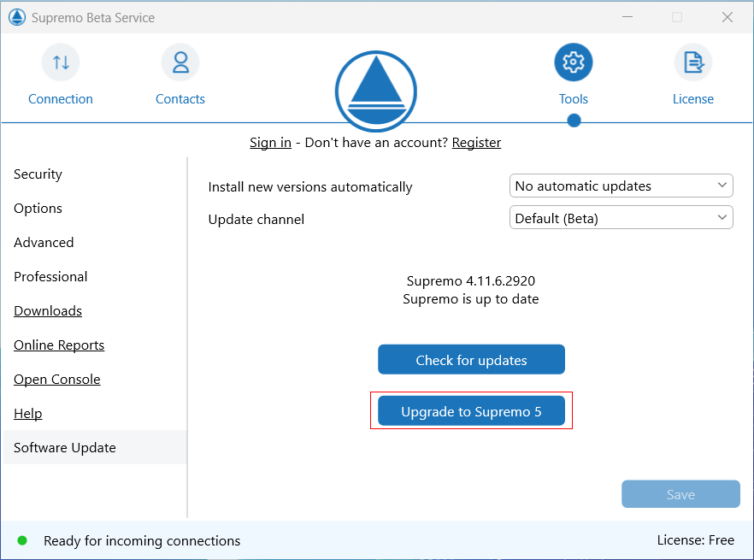
Task: Open the Options settings section
Action: pos(38,209)
